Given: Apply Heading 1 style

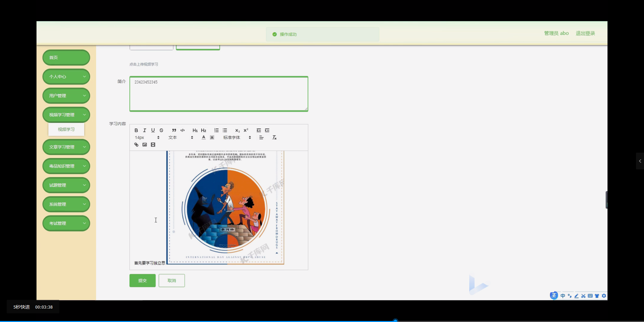Looking at the screenshot, I should (195, 130).
